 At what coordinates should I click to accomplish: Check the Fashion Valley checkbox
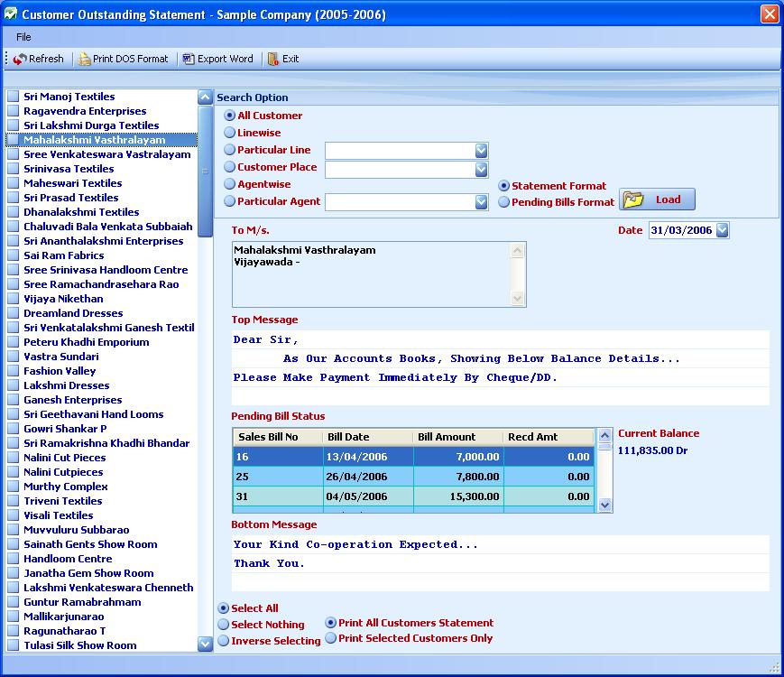pyautogui.click(x=14, y=371)
